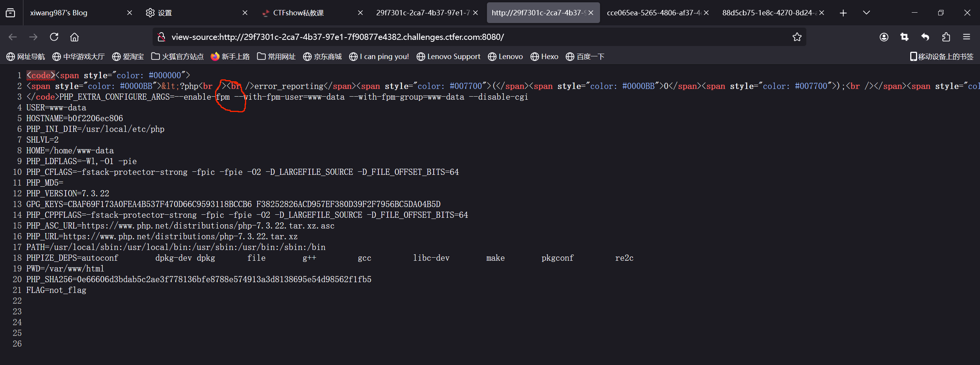
Task: Open the 常用网址 bookmarks folder
Action: point(276,57)
